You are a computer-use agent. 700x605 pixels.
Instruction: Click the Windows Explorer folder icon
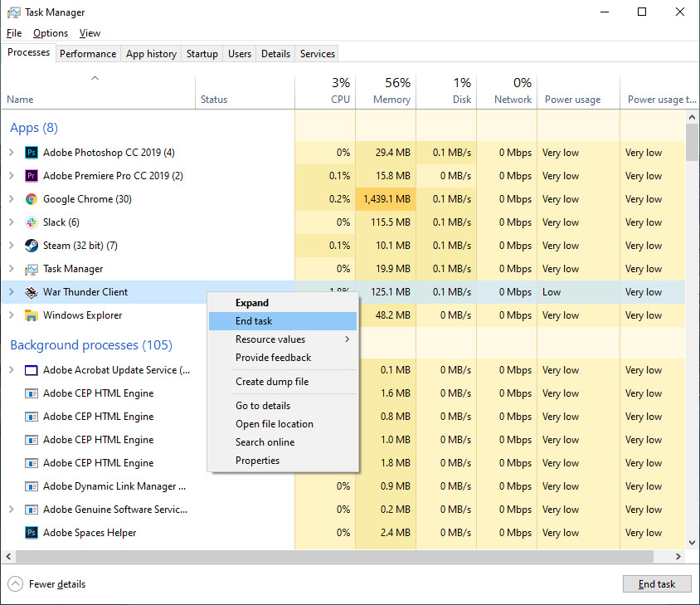(x=32, y=315)
